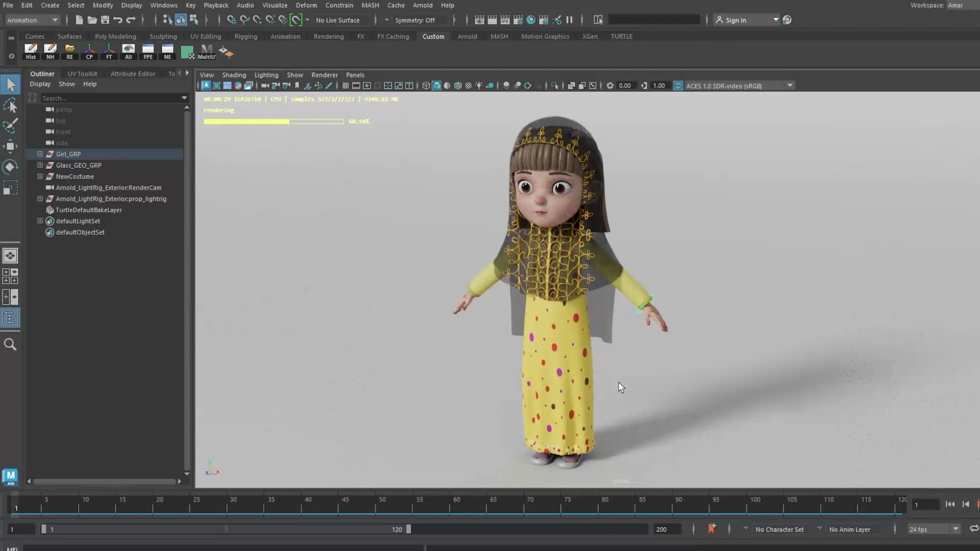Image resolution: width=980 pixels, height=551 pixels.
Task: Activate the Lasso Select tool
Action: click(10, 106)
